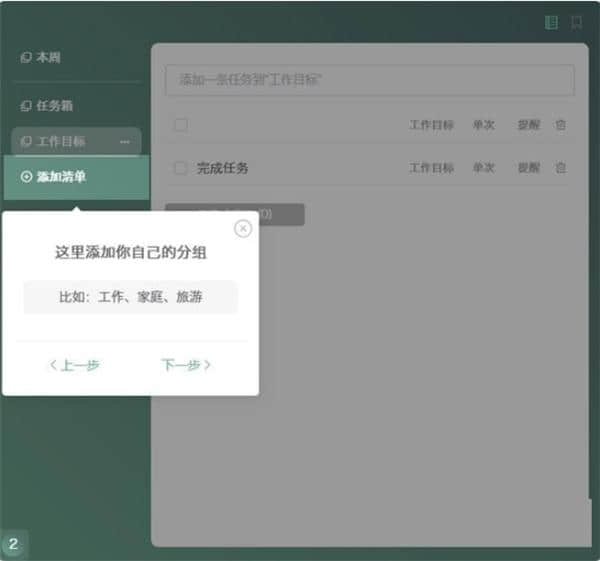Go back with 上一步
The width and height of the screenshot is (600, 561).
pyautogui.click(x=75, y=365)
